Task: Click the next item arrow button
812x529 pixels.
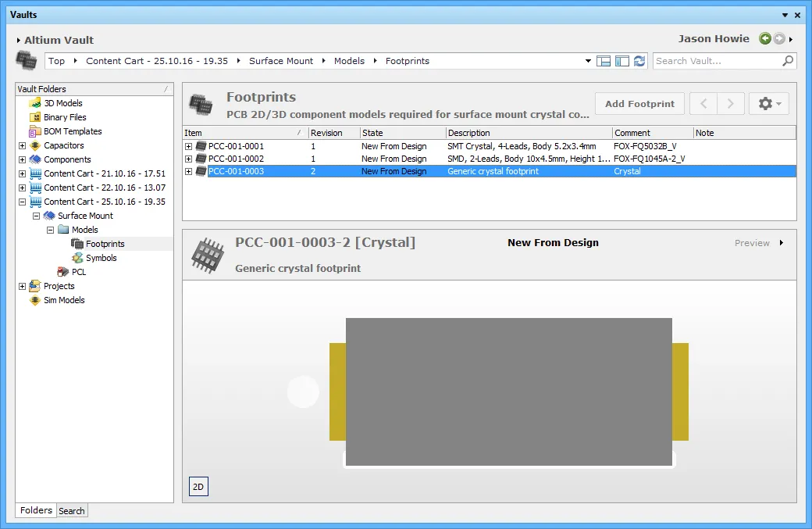Action: click(x=731, y=104)
